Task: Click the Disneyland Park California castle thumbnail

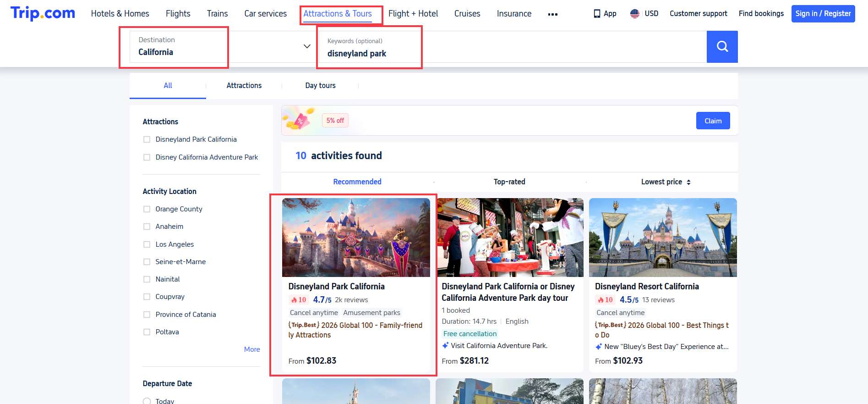Action: point(356,238)
